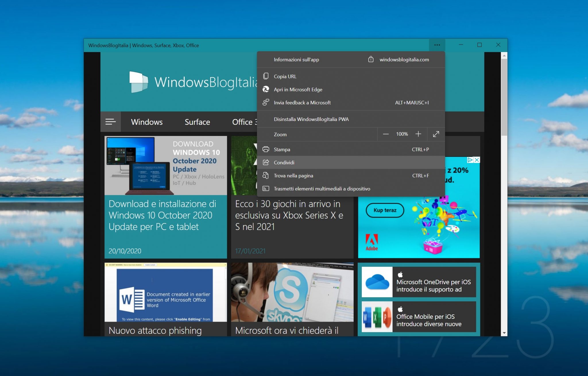Click the Kup teraz button in the ad
This screenshot has width=588, height=376.
385,210
